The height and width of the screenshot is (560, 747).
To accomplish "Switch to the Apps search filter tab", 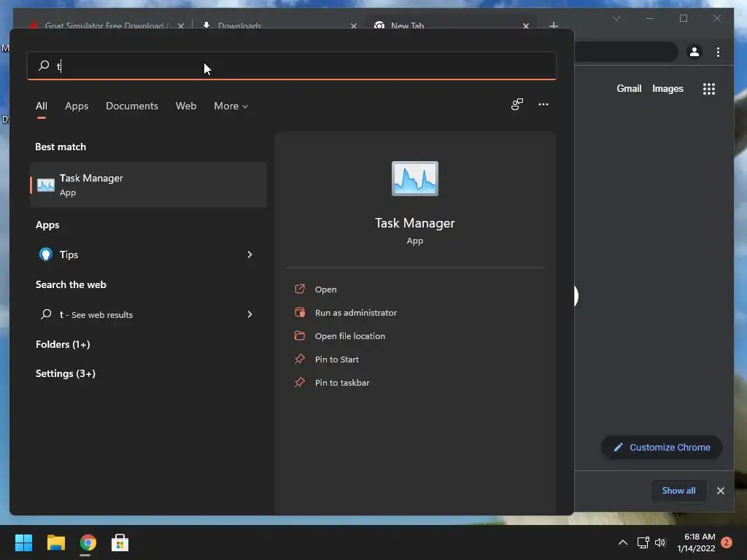I will tap(77, 106).
